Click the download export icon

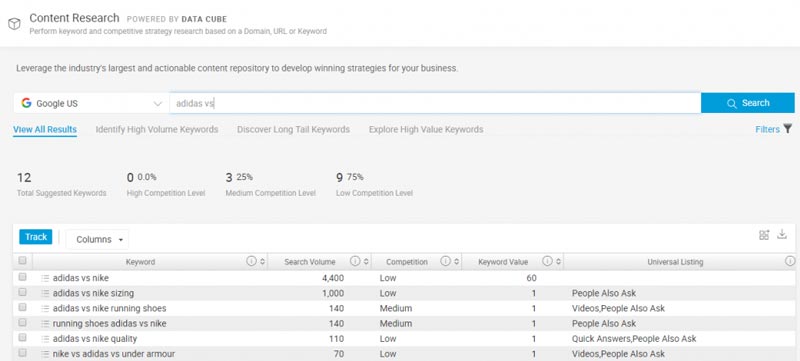(782, 235)
